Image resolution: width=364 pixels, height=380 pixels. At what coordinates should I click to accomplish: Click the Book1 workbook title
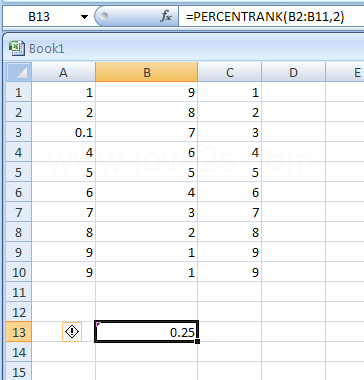[47, 49]
